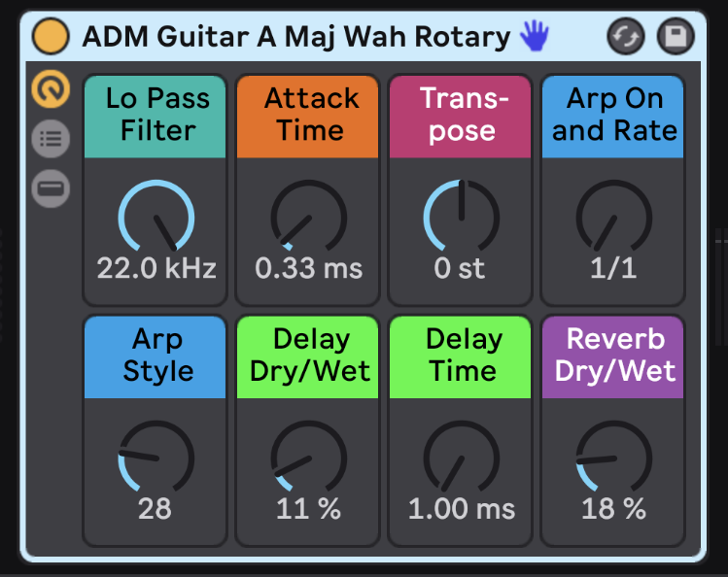Click the Attack Time knob

(309, 217)
